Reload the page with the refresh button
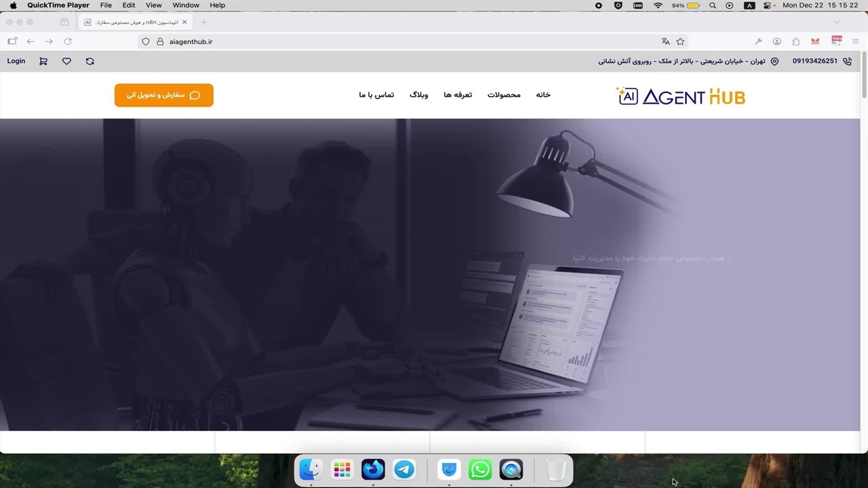This screenshot has width=868, height=488. tap(68, 41)
